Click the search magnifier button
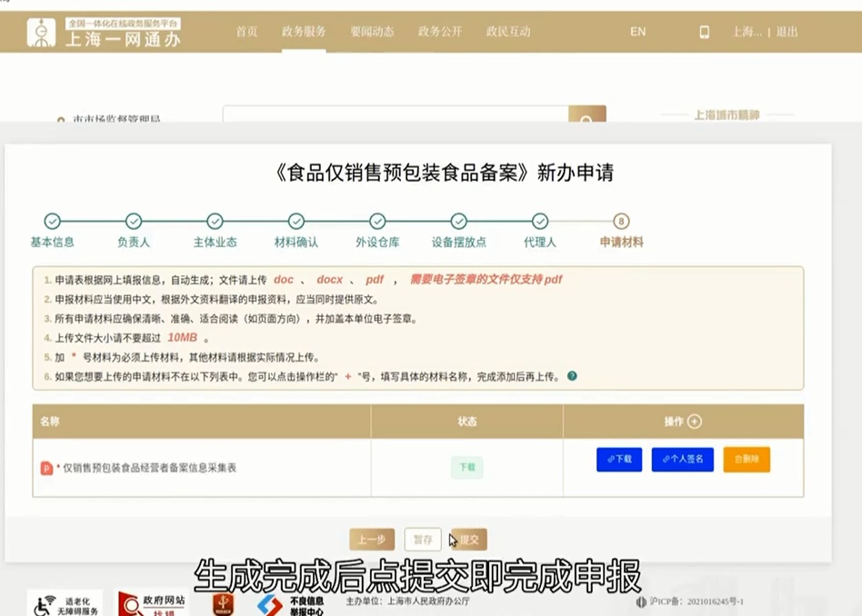 (x=586, y=120)
